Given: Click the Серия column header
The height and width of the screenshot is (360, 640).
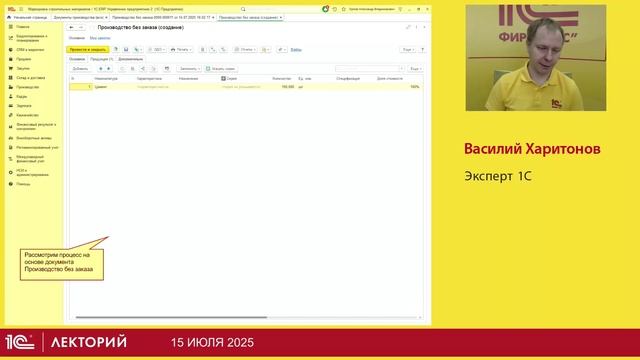Looking at the screenshot, I should click(x=231, y=78).
